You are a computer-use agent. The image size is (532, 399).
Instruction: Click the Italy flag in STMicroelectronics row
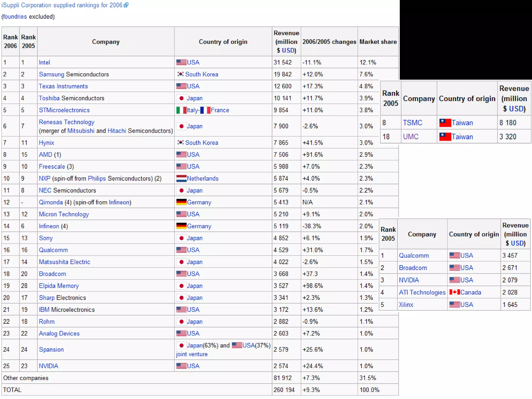point(181,110)
